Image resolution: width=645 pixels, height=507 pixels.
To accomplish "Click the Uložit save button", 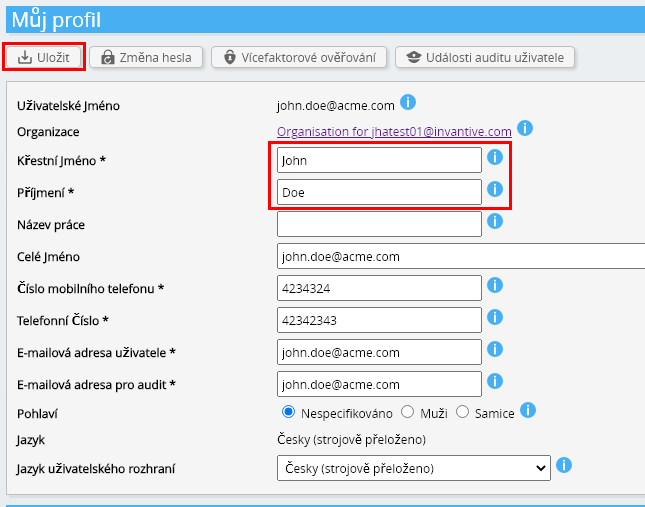I will pyautogui.click(x=44, y=57).
